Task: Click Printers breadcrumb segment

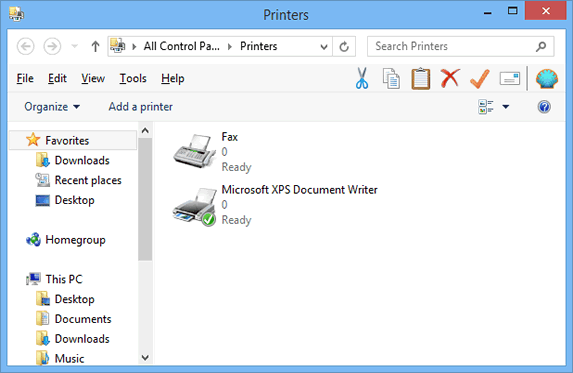Action: point(259,46)
